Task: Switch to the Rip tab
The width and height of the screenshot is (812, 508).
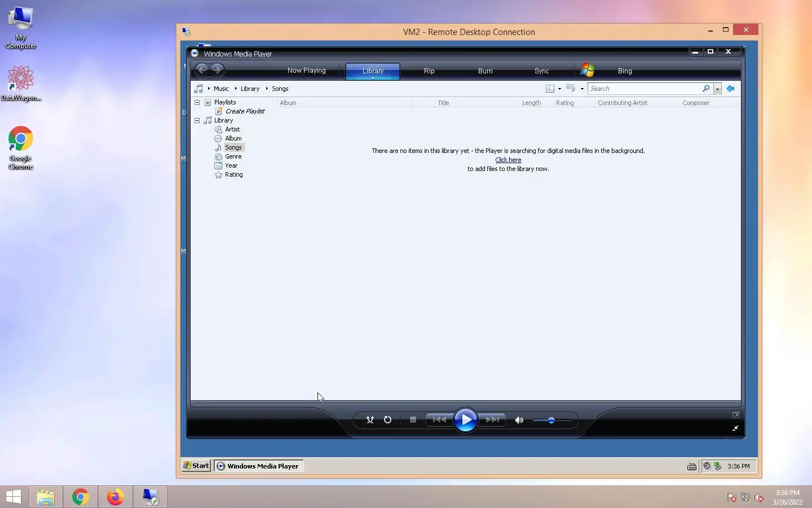Action: click(x=429, y=71)
